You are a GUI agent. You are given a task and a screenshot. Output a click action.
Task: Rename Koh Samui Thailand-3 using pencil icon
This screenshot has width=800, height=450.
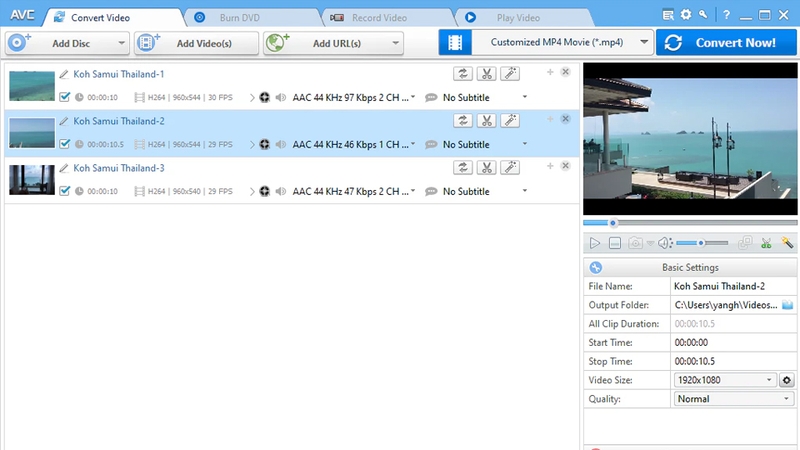tap(64, 168)
